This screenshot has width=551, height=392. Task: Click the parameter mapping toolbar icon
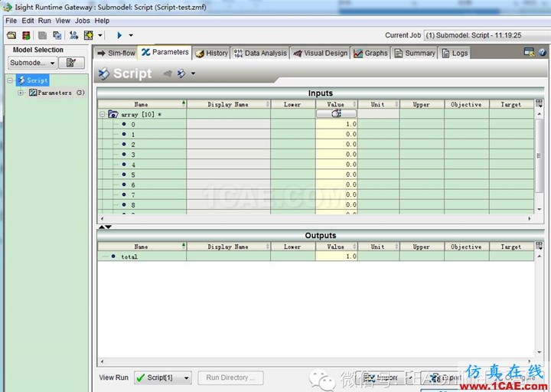click(x=73, y=35)
